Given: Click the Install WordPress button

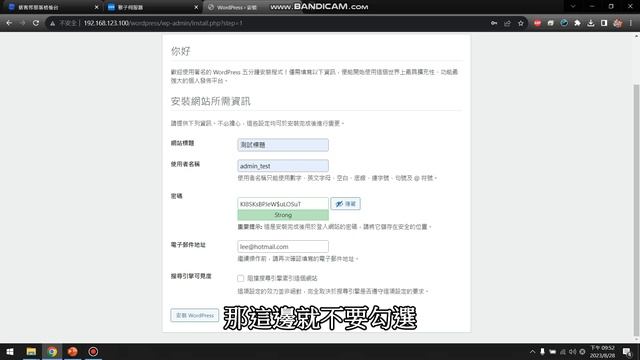Looking at the screenshot, I should coord(195,316).
